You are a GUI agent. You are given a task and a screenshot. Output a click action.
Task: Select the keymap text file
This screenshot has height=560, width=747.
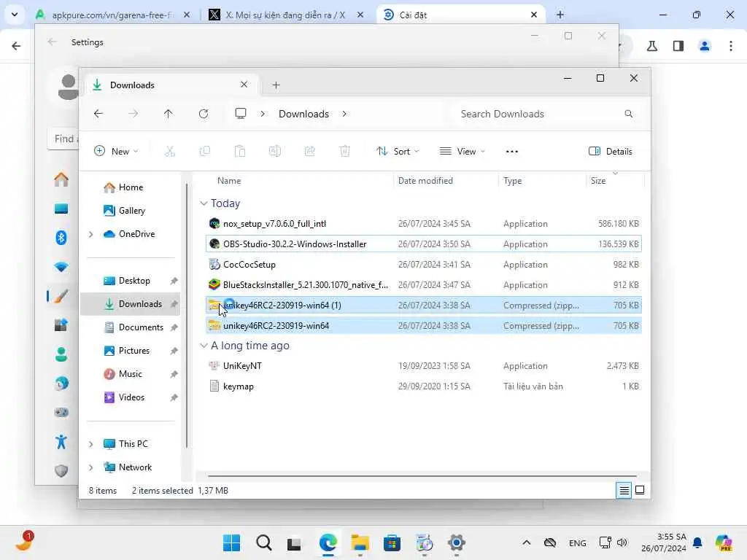424,386
